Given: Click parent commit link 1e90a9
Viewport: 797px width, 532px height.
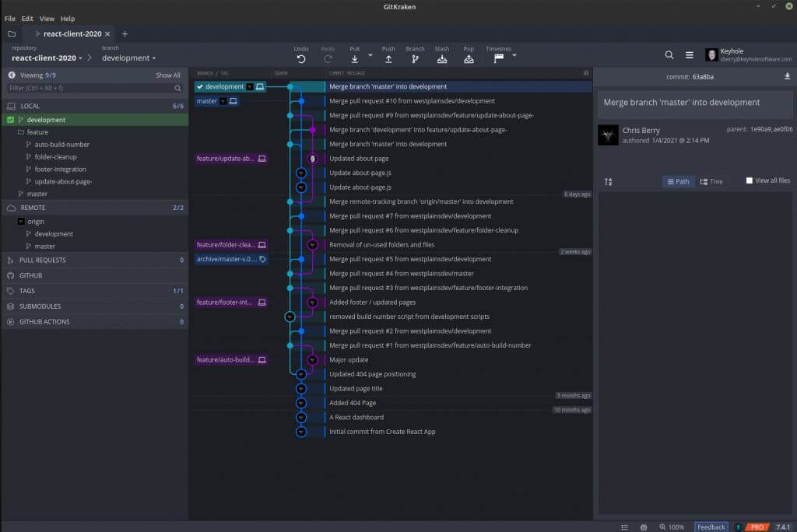Looking at the screenshot, I should 760,129.
